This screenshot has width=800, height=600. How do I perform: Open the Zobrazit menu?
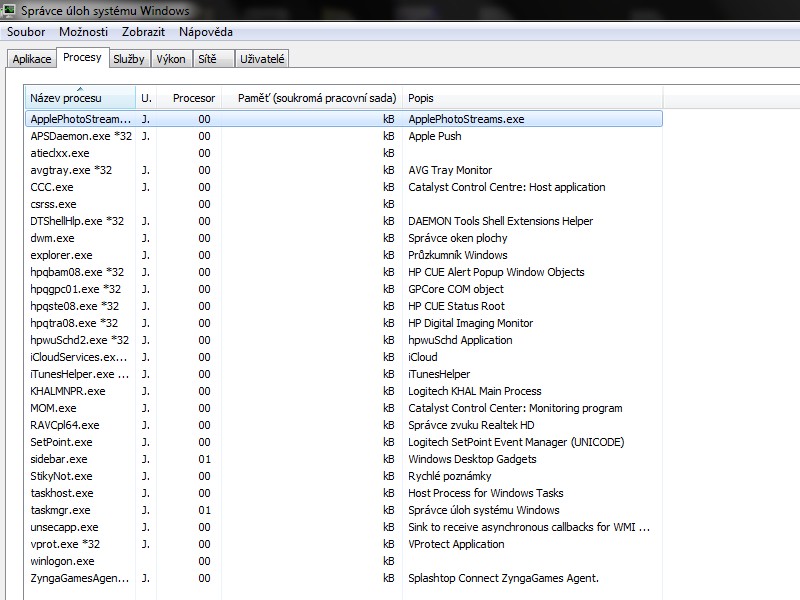143,32
